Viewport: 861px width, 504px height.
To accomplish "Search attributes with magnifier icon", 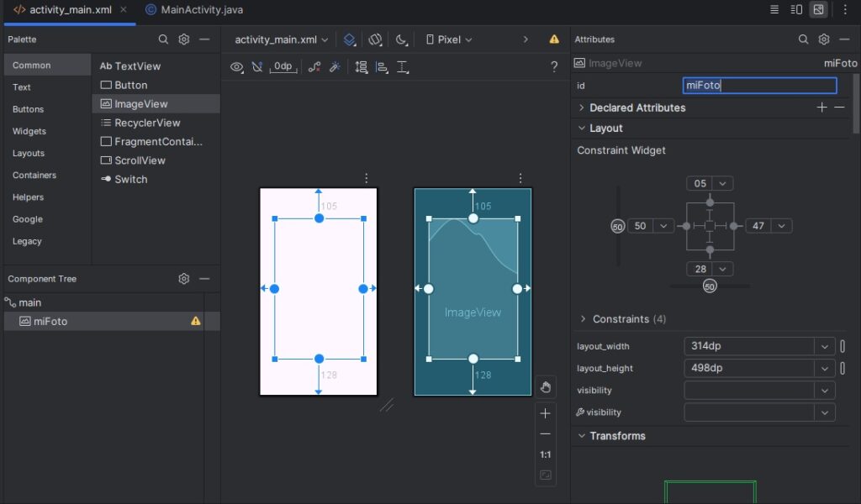I will pyautogui.click(x=803, y=39).
